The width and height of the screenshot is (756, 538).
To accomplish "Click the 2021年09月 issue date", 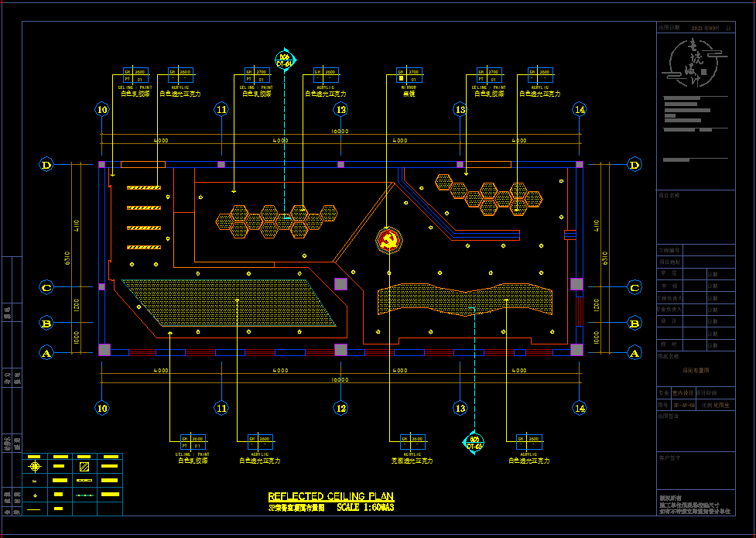I will tap(705, 29).
